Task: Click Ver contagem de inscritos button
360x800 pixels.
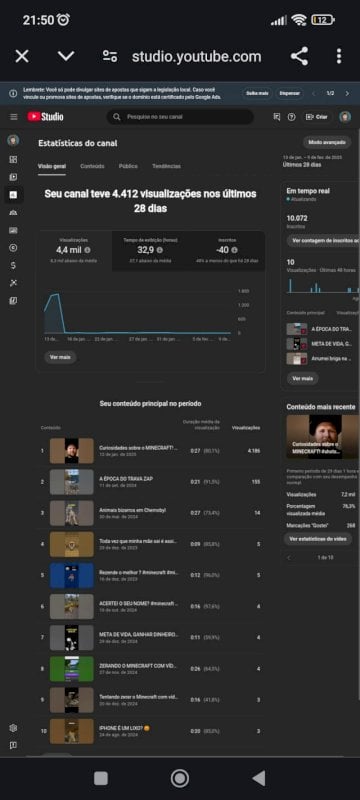Action: 323,240
